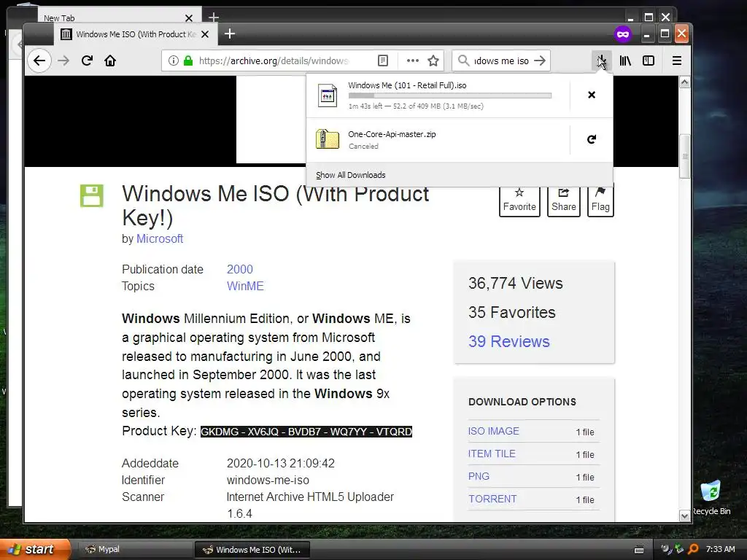Open page actions three-dot menu

point(413,61)
